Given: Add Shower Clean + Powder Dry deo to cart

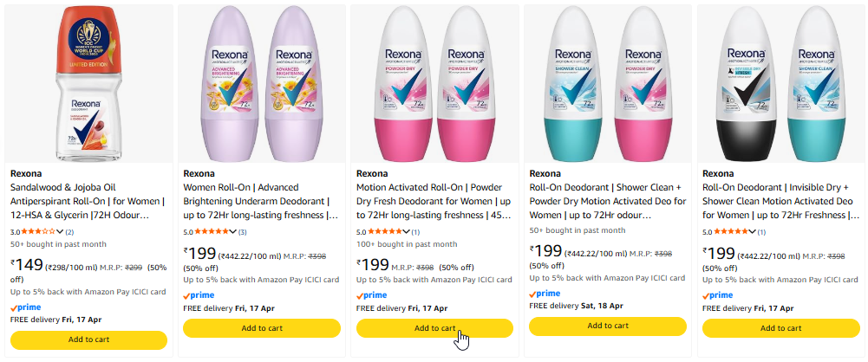Looking at the screenshot, I should point(608,326).
